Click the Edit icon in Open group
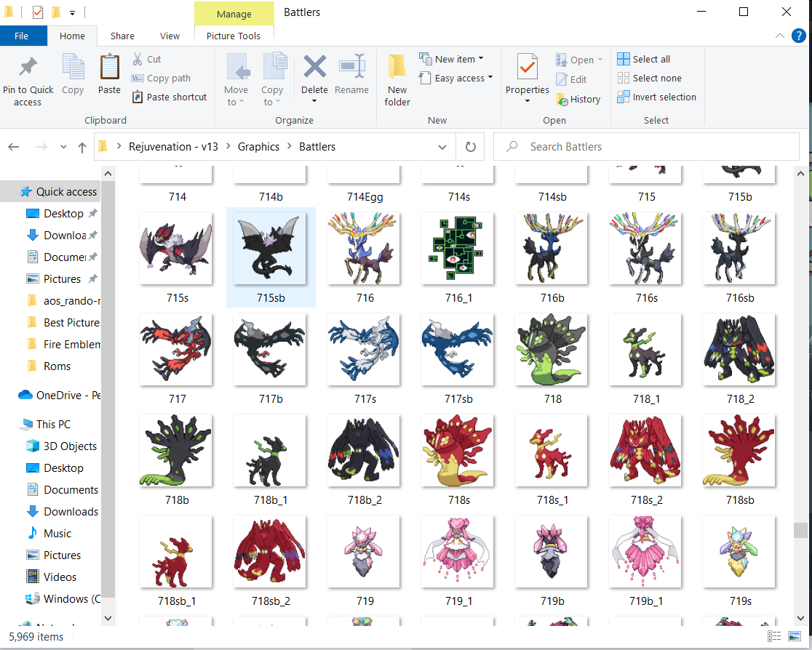 point(562,79)
